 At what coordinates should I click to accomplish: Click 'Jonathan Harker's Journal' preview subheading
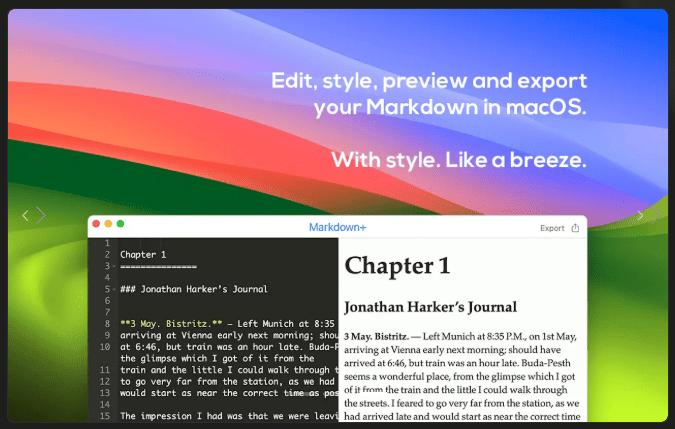point(430,307)
